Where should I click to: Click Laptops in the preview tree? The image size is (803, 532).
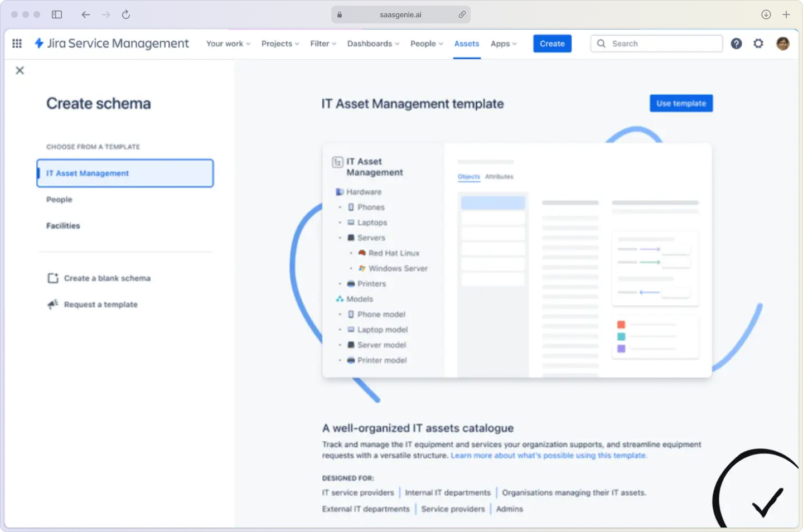372,223
